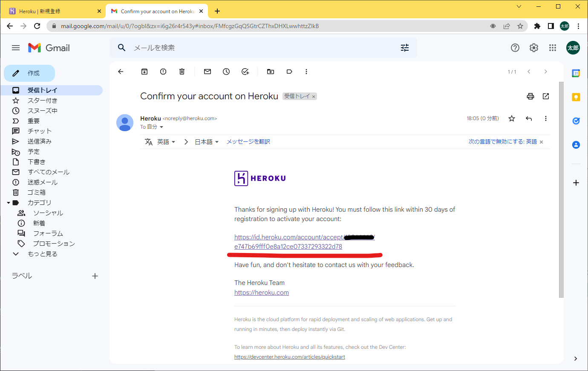Image resolution: width=588 pixels, height=371 pixels.
Task: Open Google Tasks side panel
Action: coord(576,121)
